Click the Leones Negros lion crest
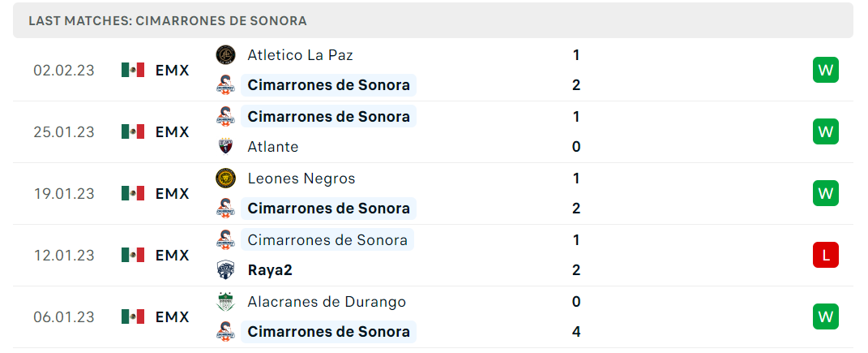Viewport: 868px width, 353px height. [x=225, y=179]
